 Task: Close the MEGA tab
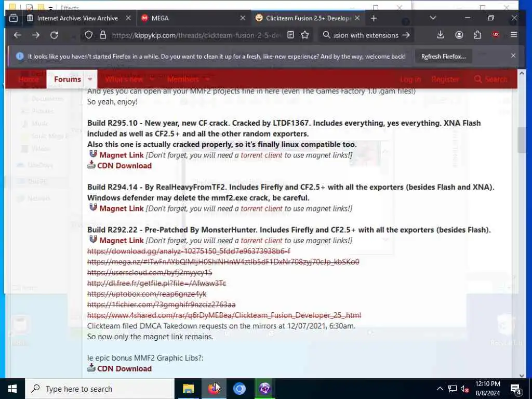coord(243,18)
